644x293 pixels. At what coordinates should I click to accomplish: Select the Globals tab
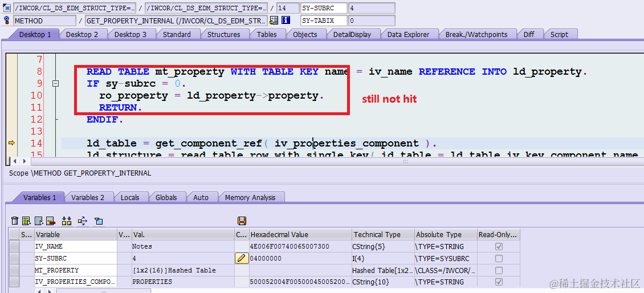point(166,198)
